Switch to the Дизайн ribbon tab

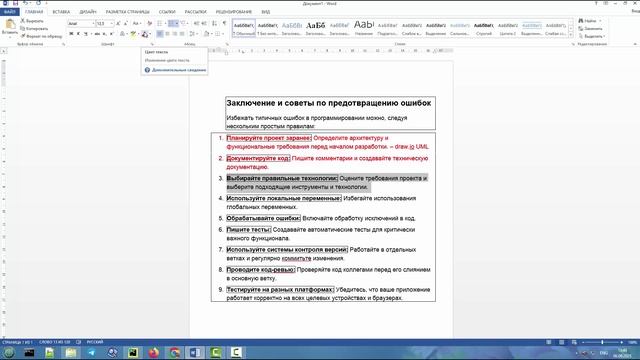point(88,12)
